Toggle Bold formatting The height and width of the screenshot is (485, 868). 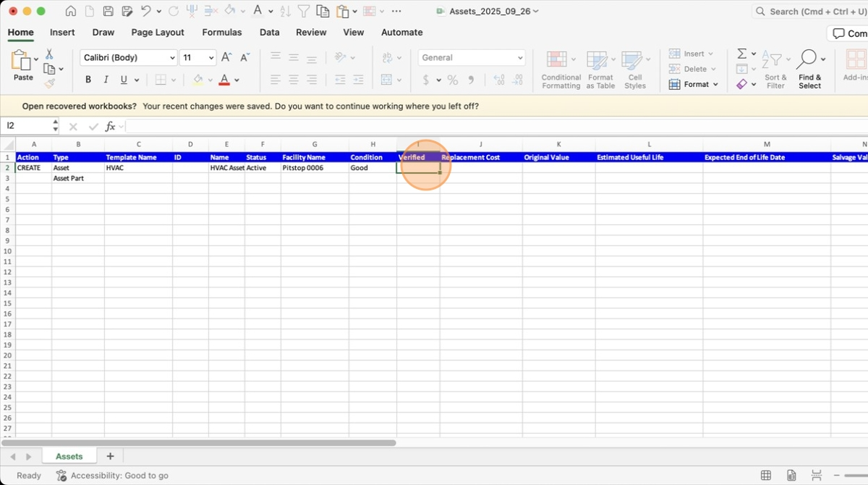(x=88, y=80)
